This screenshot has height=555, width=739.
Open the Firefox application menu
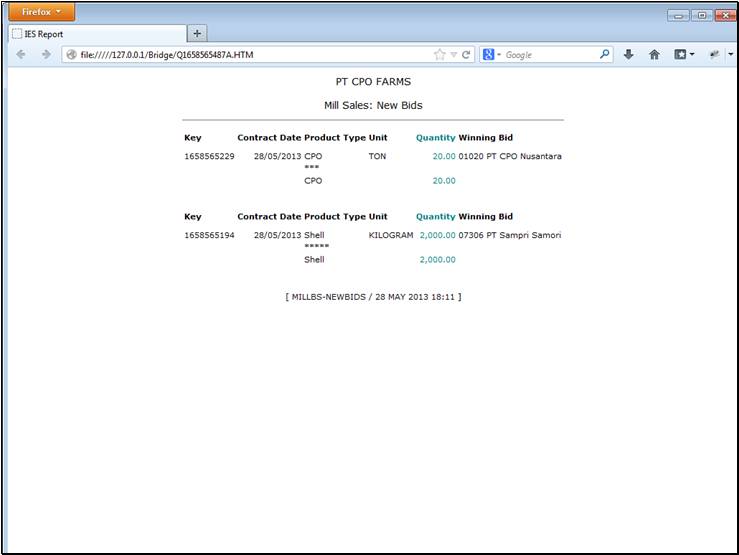coord(41,12)
